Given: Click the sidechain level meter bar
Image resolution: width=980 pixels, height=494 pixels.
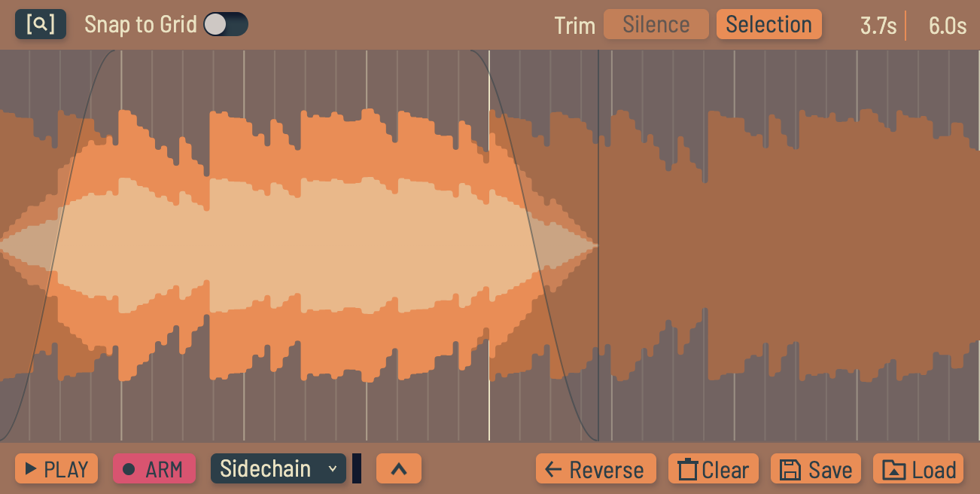Looking at the screenshot, I should [x=357, y=468].
